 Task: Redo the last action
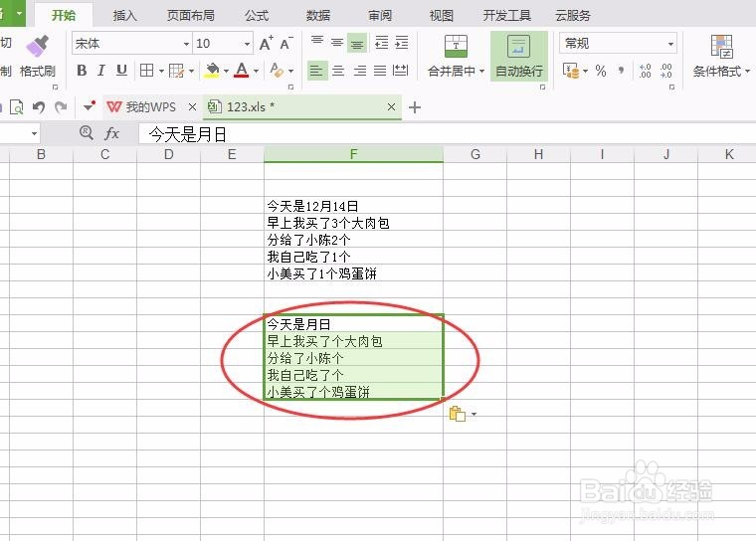(x=61, y=106)
